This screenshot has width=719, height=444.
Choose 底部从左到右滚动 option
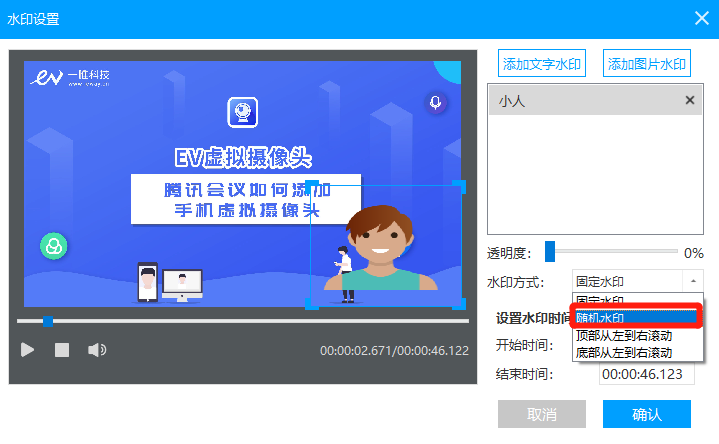coord(637,352)
